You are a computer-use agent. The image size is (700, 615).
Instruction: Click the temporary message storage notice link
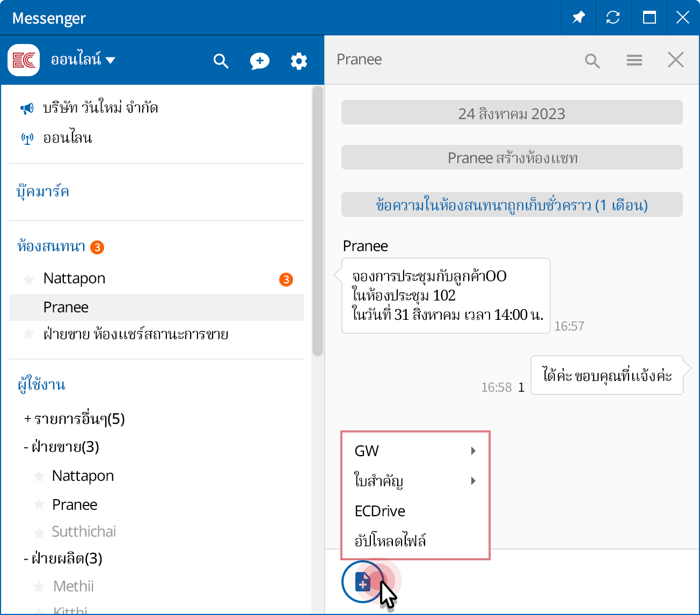[512, 205]
